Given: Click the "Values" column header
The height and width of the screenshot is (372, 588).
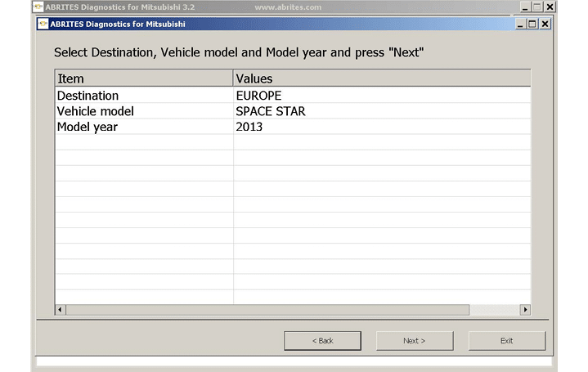Looking at the screenshot, I should pos(381,78).
